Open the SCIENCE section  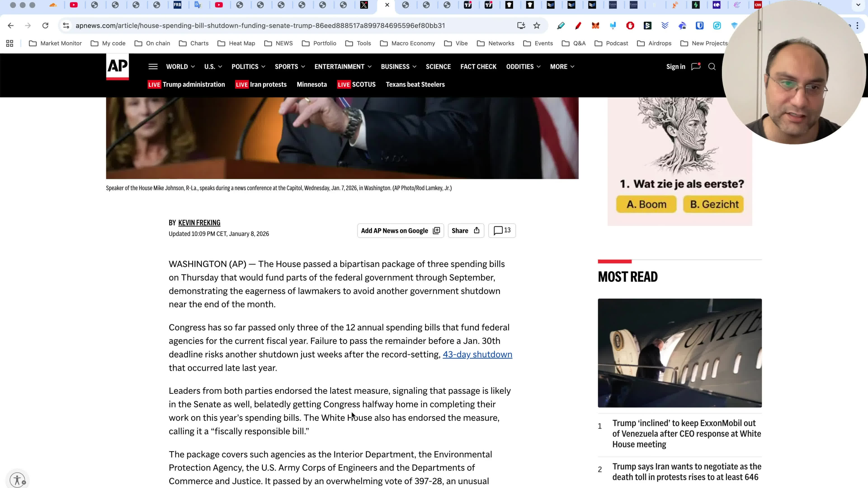click(x=438, y=67)
